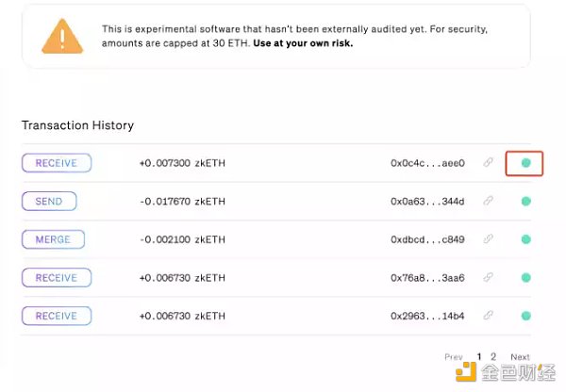Click green status dot of MERGE row
Image resolution: width=566 pixels, height=392 pixels.
[x=525, y=239]
